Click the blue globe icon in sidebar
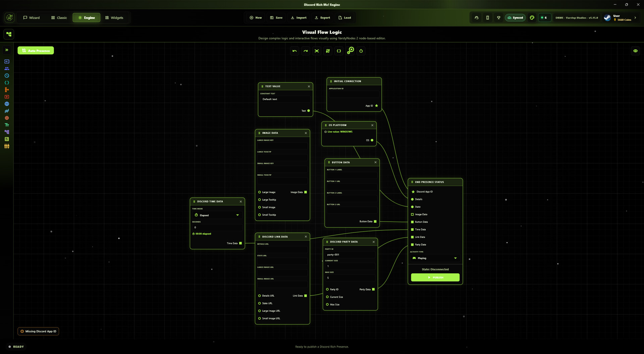The width and height of the screenshot is (644, 354). point(7,104)
